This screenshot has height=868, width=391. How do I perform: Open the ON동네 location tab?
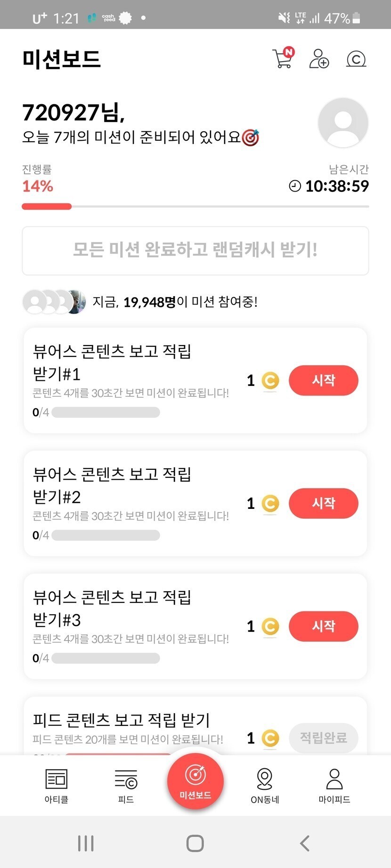(x=265, y=786)
